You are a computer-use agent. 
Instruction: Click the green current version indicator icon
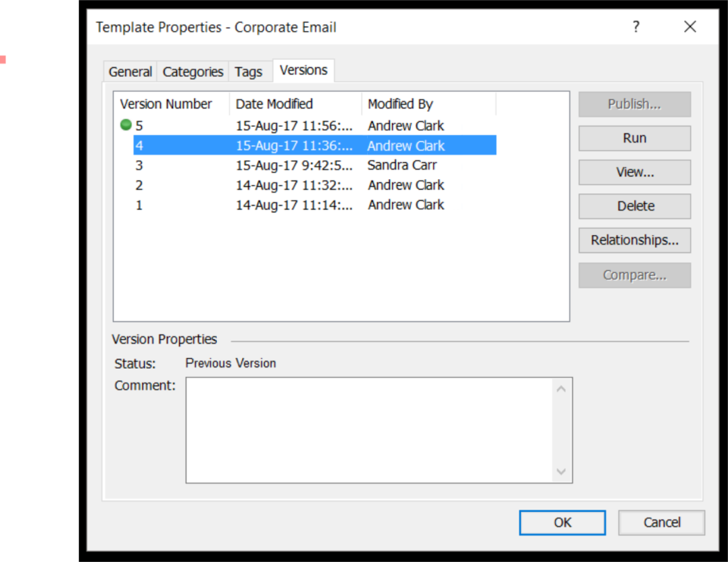(124, 125)
